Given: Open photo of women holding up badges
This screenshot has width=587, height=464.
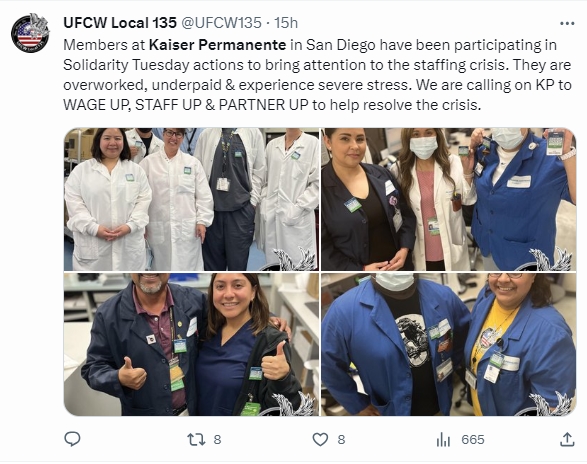Looking at the screenshot, I should [x=448, y=199].
